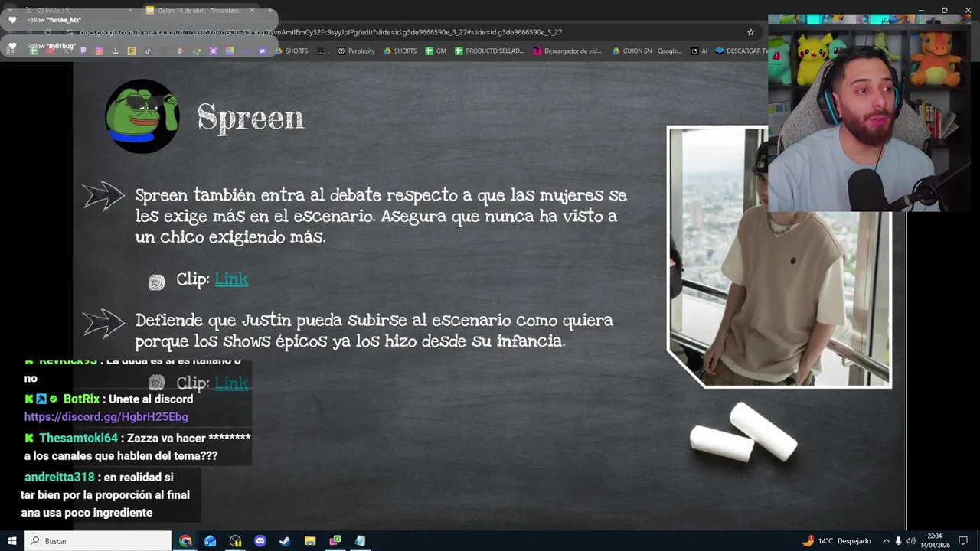Open Outlook from the taskbar

pyautogui.click(x=211, y=541)
